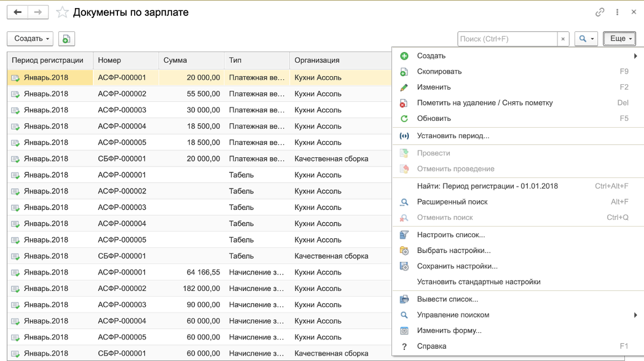Viewport: 644px width, 361px height.
Task: Select Скопировать from the menu
Action: click(x=439, y=72)
